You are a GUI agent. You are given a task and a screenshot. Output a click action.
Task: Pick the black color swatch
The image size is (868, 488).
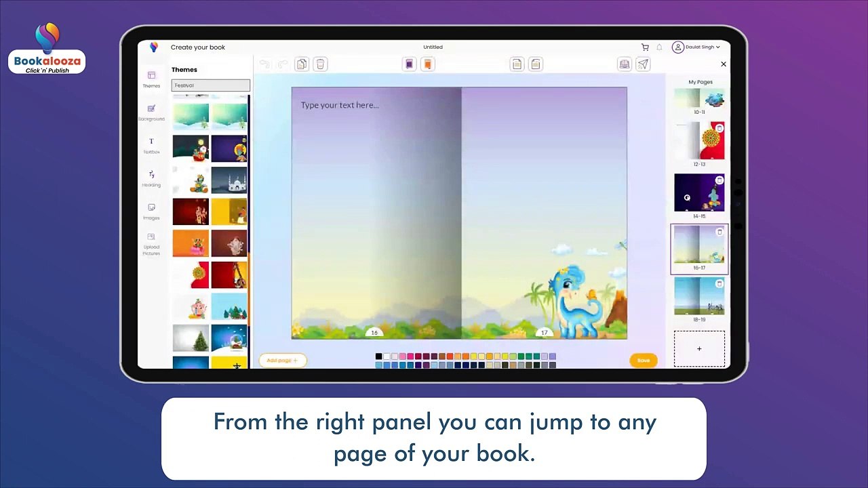pos(378,357)
